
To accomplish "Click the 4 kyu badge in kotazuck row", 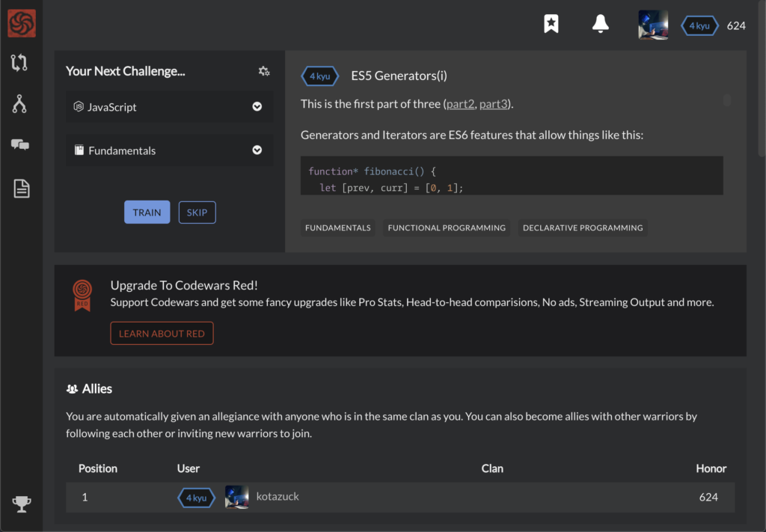I will [x=197, y=498].
